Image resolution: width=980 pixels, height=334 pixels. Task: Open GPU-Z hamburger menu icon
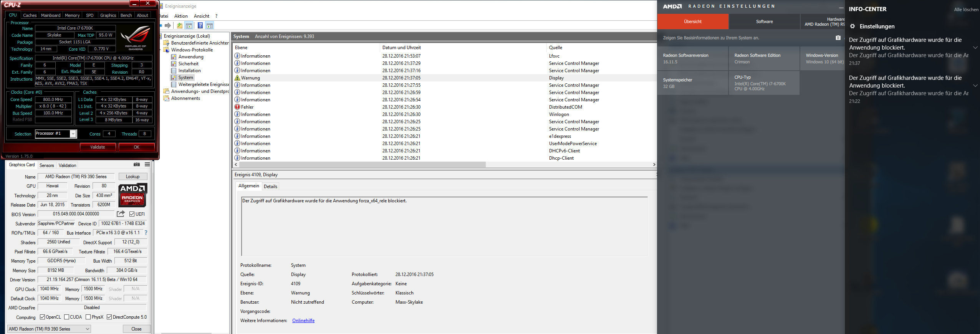(147, 164)
